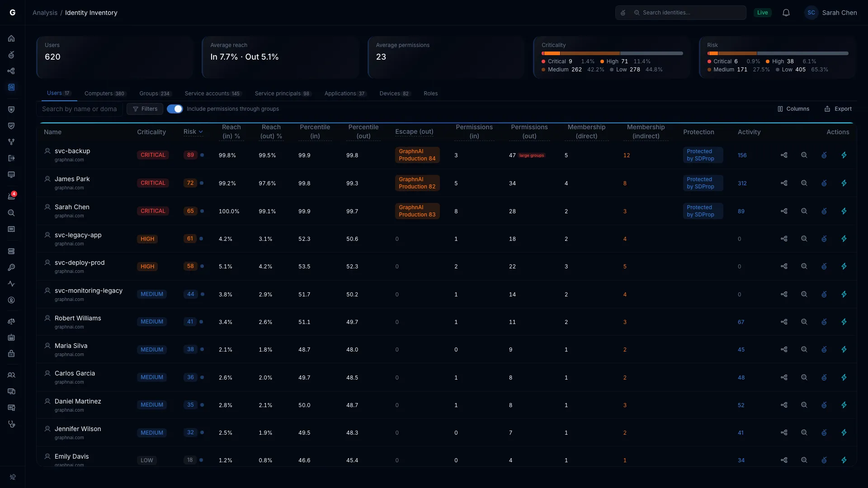This screenshot has width=868, height=488.
Task: Click MEDIUM badge for Maria Silva
Action: (x=152, y=350)
